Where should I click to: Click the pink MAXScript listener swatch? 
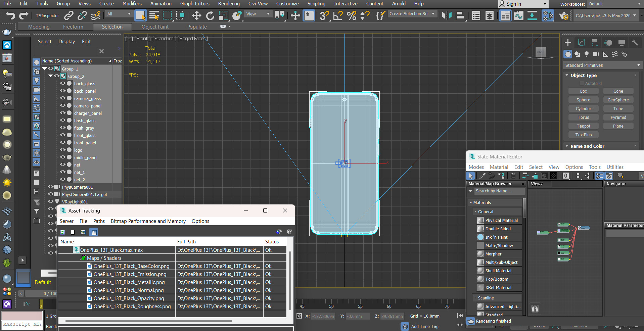22,316
